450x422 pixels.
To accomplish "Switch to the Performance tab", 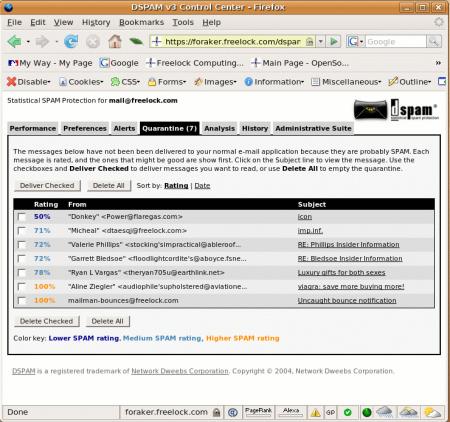I will [x=33, y=128].
